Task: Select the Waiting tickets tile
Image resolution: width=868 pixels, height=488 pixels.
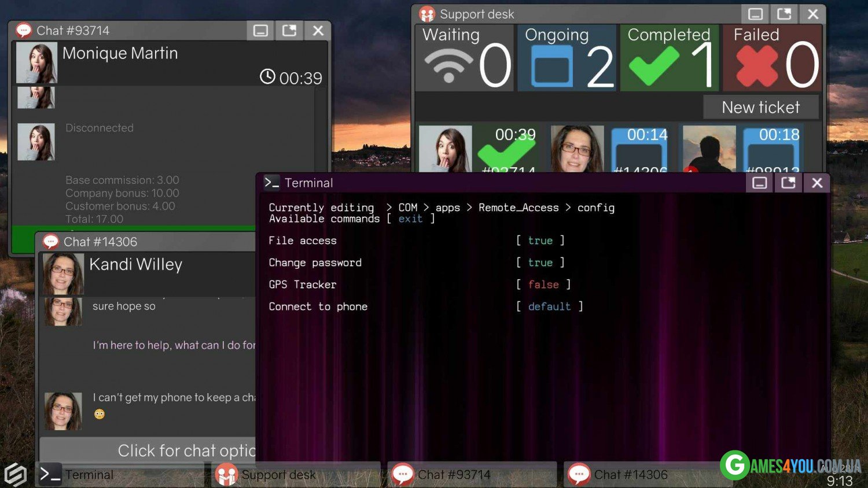Action: [464, 58]
